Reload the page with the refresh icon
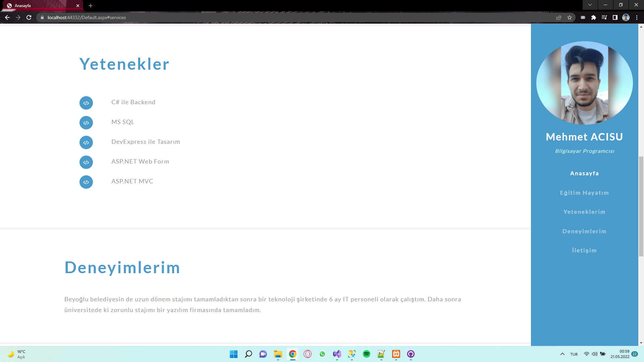This screenshot has width=644, height=362. pos(29,17)
